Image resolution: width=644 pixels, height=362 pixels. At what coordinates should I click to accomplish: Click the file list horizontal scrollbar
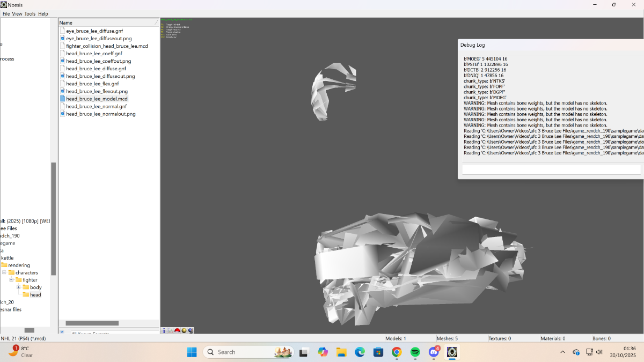[92, 323]
